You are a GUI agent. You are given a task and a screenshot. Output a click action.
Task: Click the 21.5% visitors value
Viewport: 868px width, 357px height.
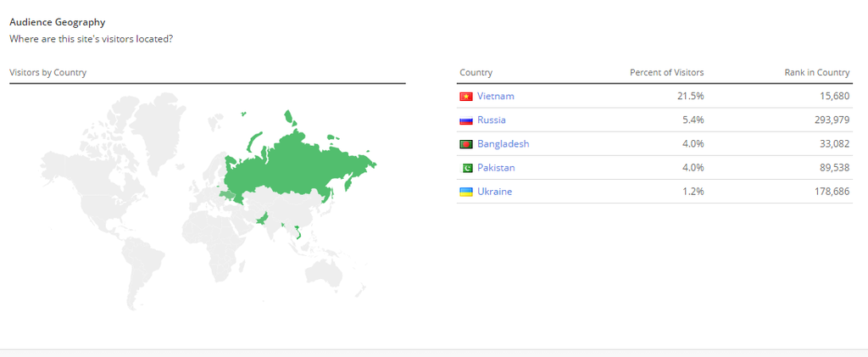[690, 96]
